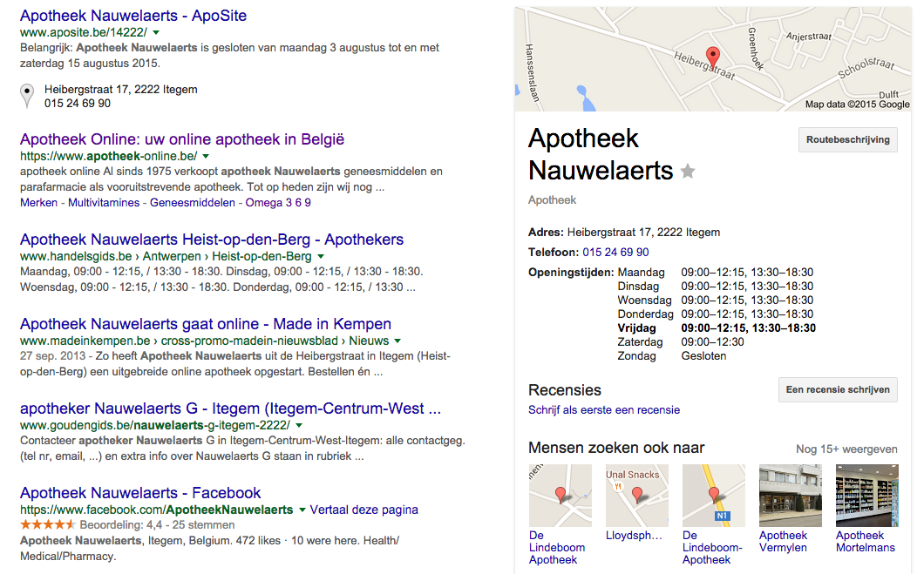Open the Multivitamines sitelink
Viewport: 924px width, 574px height.
pos(104,203)
